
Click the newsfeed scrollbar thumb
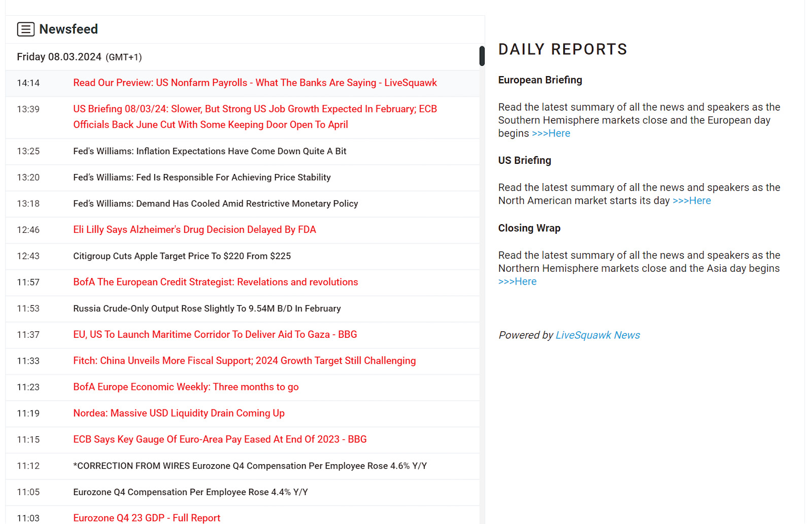click(x=482, y=56)
